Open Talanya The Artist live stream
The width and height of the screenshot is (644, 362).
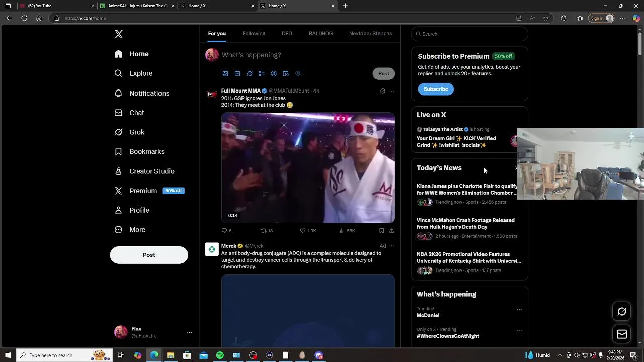click(x=464, y=137)
